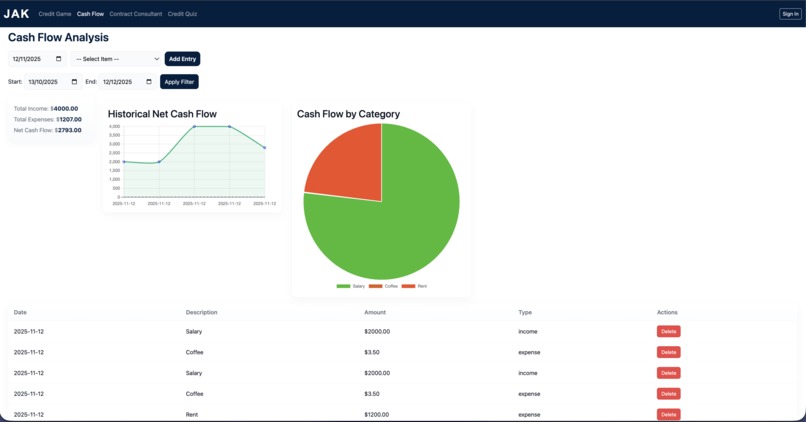The height and width of the screenshot is (422, 806).
Task: Click the Cash Flow Analysis heading
Action: click(x=58, y=38)
